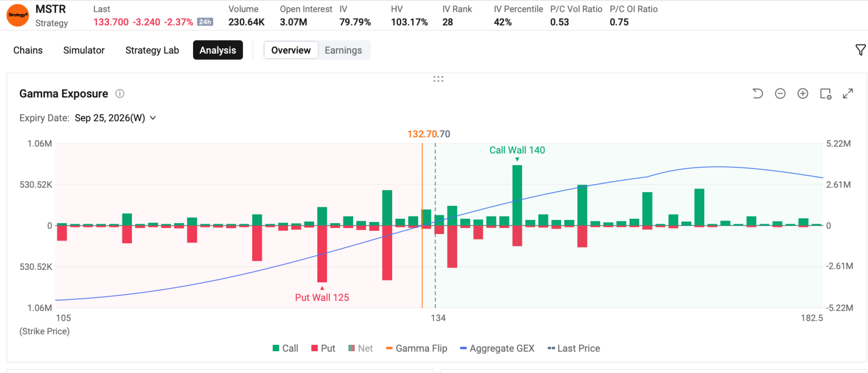Viewport: 868px width, 373px height.
Task: Switch to the Chains tab
Action: tap(28, 50)
